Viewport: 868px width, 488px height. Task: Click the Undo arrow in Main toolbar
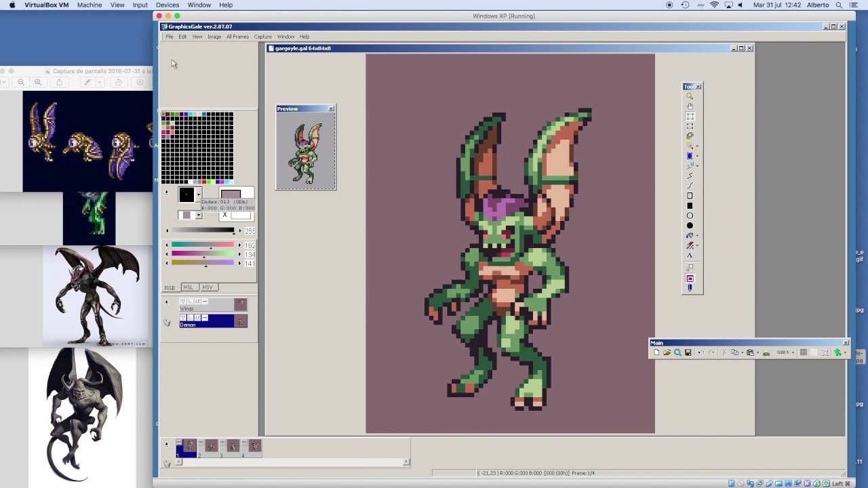701,352
